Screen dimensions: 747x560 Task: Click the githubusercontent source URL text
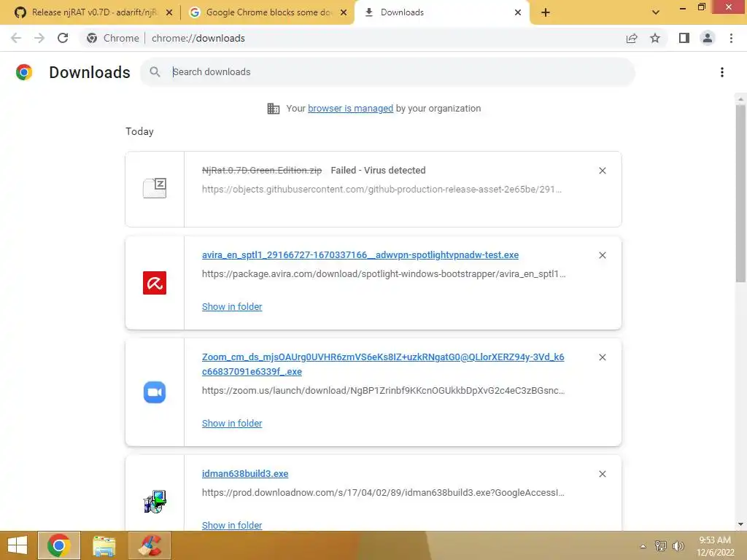click(x=382, y=190)
